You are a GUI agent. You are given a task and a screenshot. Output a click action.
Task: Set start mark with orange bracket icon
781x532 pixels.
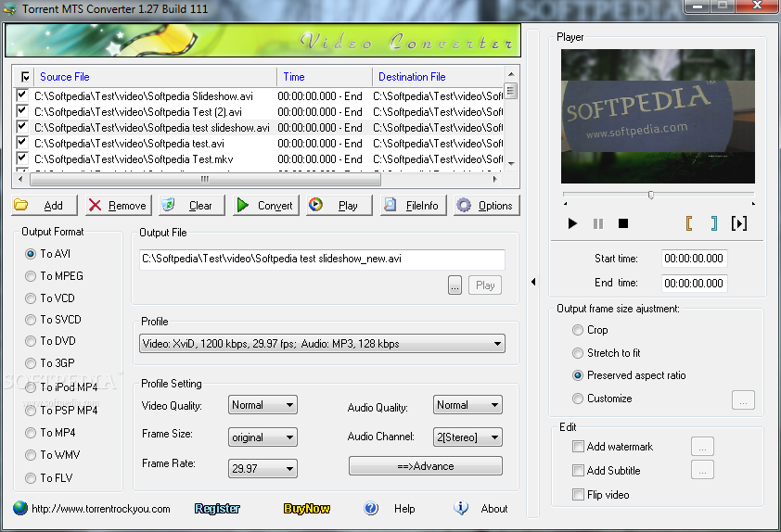tap(689, 223)
